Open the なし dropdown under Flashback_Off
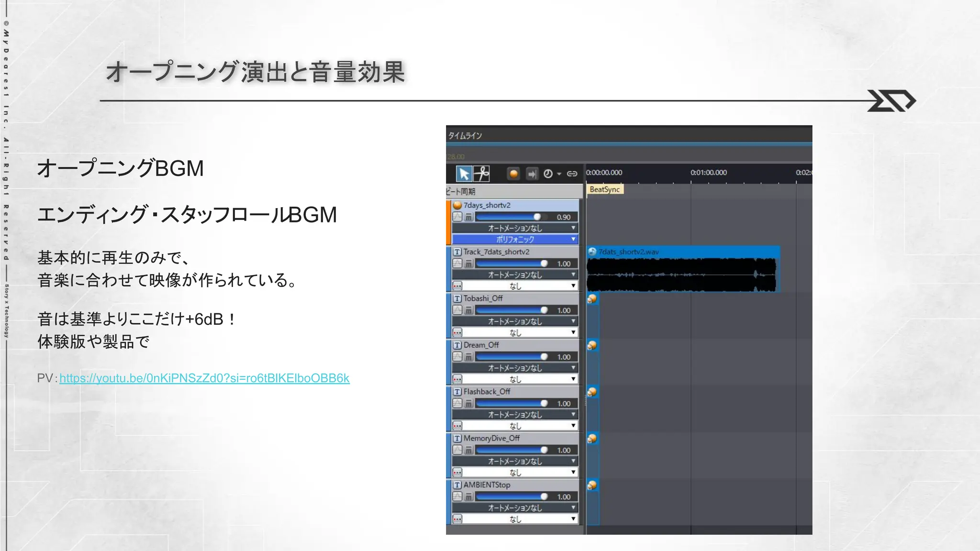 click(521, 426)
